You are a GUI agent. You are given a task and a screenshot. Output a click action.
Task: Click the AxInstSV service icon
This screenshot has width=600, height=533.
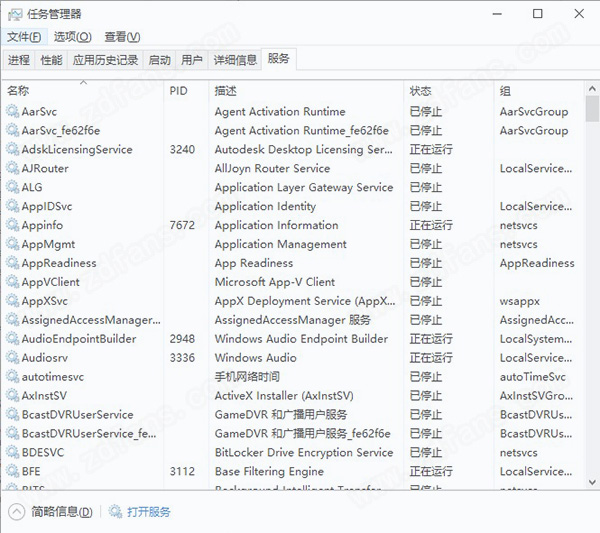pyautogui.click(x=13, y=396)
